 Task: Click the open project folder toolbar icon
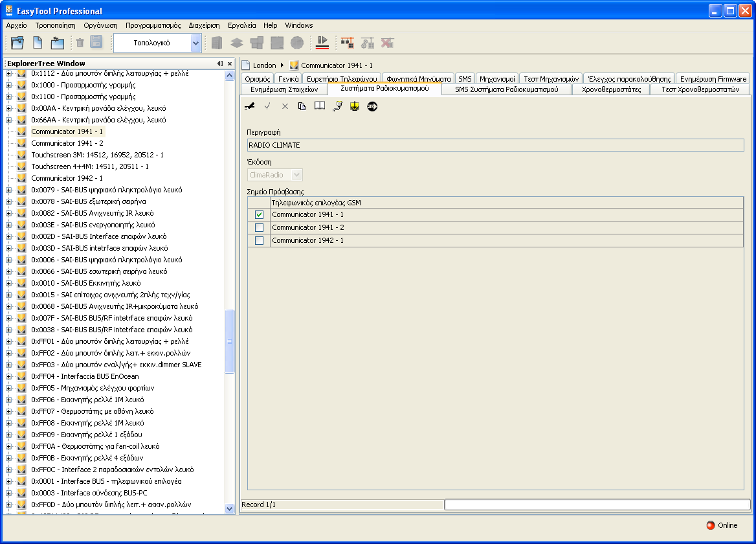pos(18,43)
